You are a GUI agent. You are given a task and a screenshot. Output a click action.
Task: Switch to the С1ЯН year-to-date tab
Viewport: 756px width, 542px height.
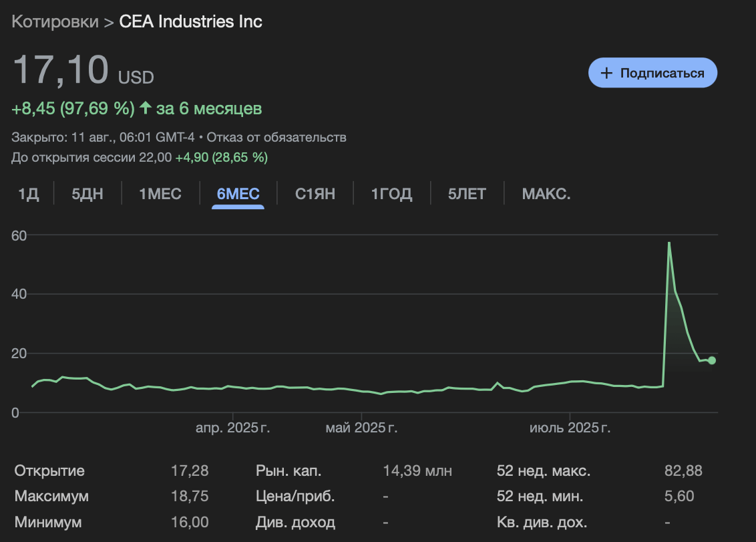tap(315, 194)
